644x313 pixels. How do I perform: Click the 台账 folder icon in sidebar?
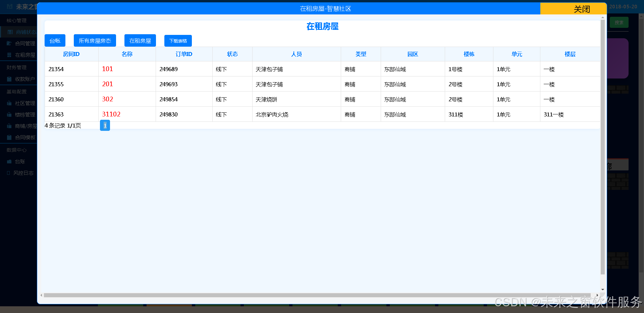tap(9, 162)
